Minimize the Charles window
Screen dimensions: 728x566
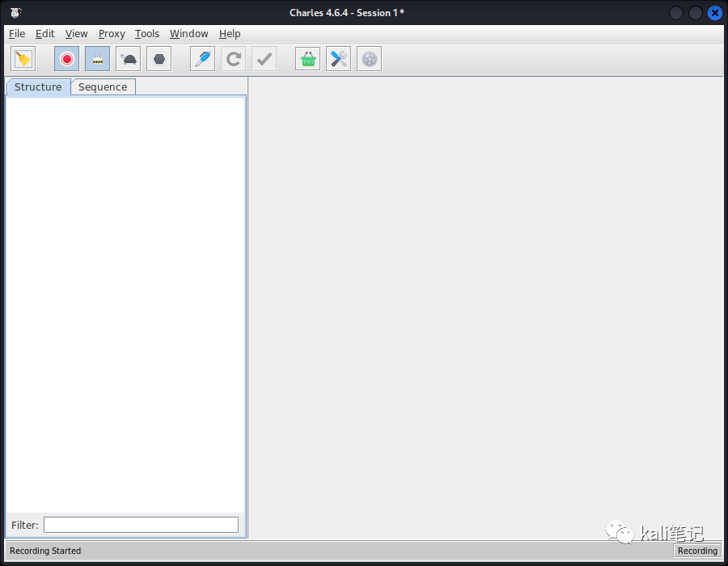(676, 13)
